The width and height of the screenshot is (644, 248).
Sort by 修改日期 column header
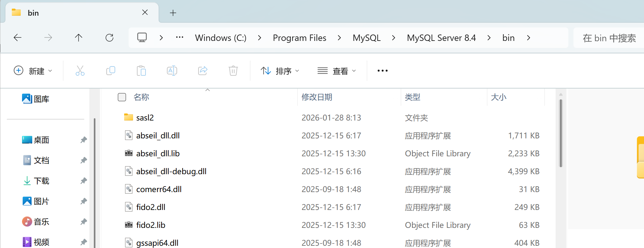(x=317, y=97)
